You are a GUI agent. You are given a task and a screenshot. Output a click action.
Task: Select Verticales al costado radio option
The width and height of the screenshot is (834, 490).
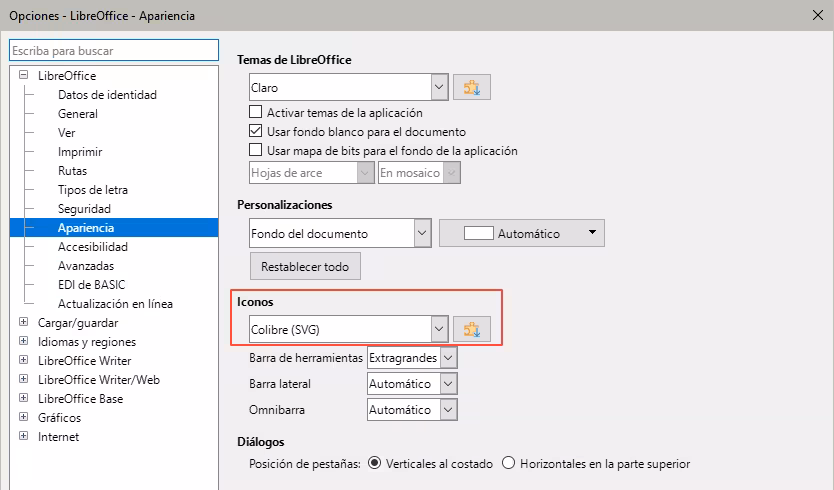(x=375, y=463)
